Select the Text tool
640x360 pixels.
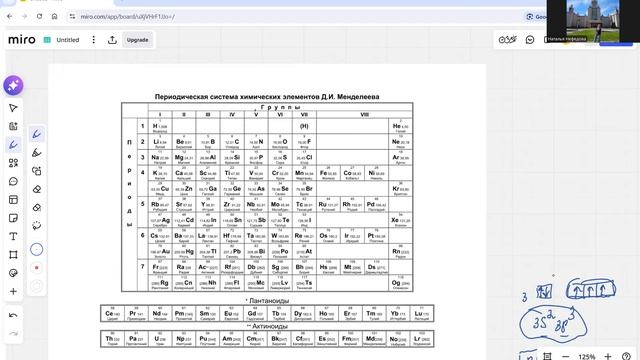click(x=13, y=236)
